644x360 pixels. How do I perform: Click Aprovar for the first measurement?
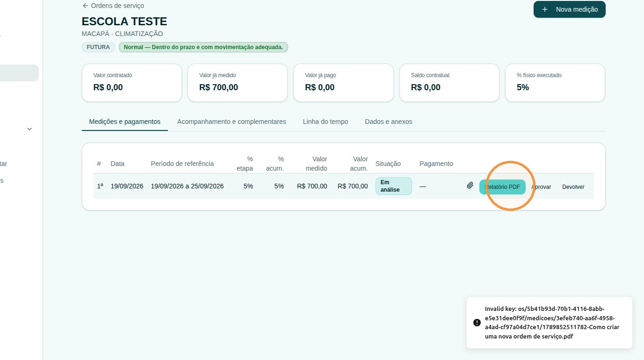(541, 187)
